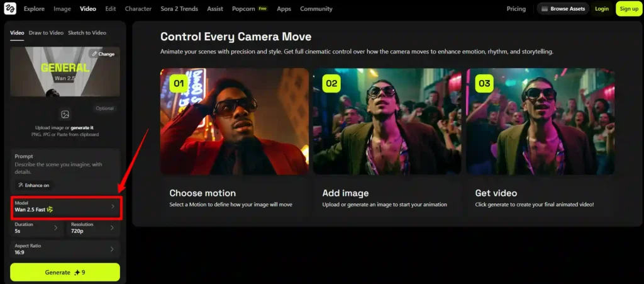Expand the Duration 5s dropdown
Viewport: 644px width, 284px height.
tap(37, 228)
